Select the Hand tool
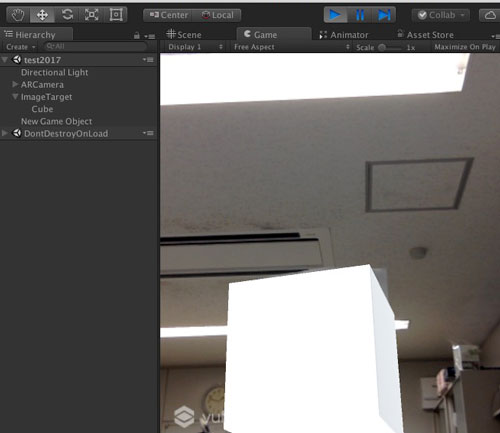The height and width of the screenshot is (433, 500). click(x=18, y=15)
